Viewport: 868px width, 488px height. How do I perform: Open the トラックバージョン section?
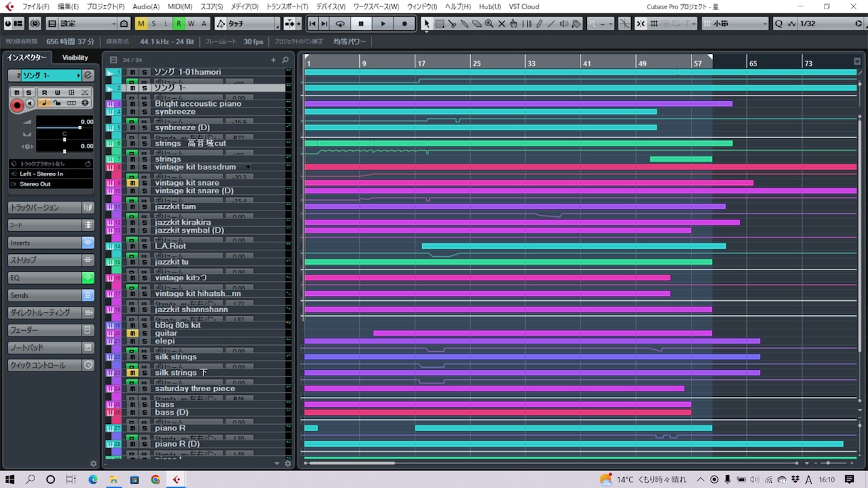(x=51, y=208)
